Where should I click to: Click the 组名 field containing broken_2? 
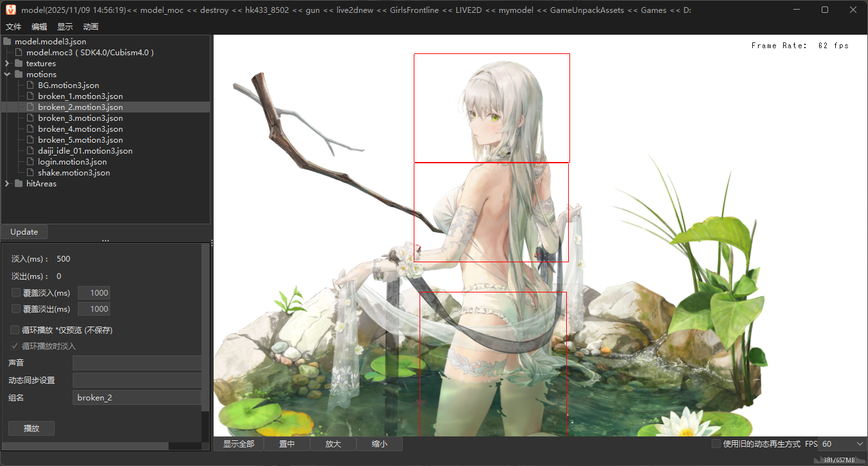tap(137, 397)
